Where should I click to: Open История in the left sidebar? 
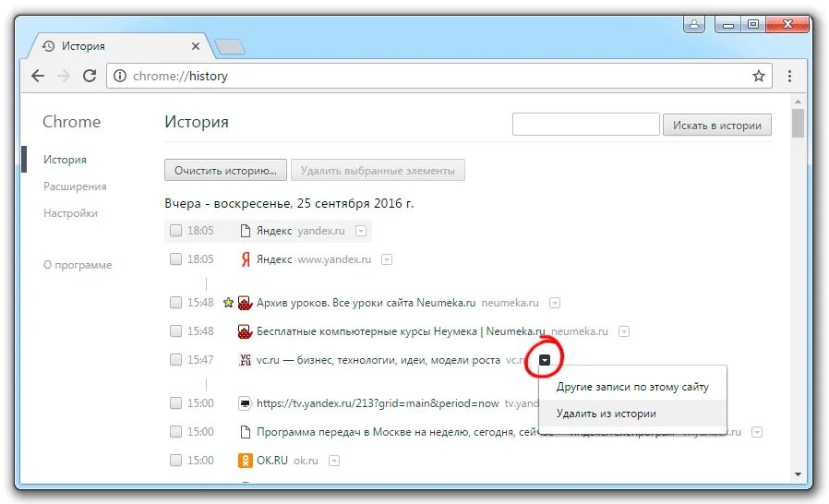pyautogui.click(x=65, y=159)
